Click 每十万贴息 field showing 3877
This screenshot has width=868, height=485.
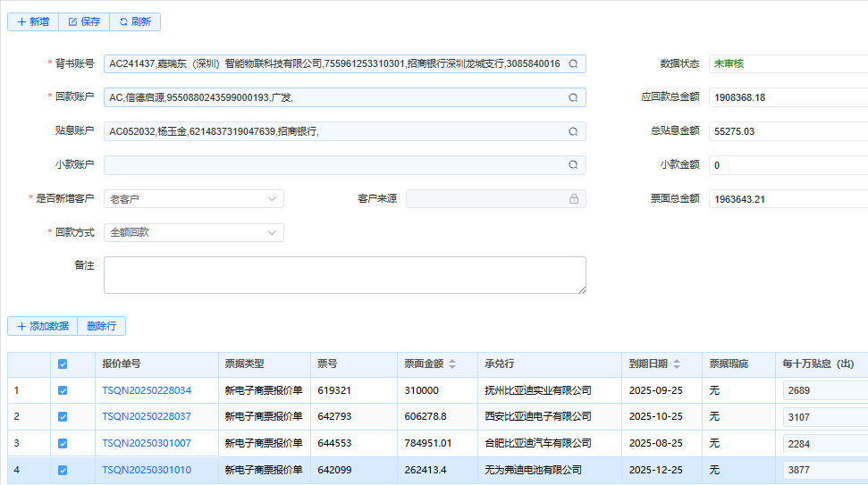point(824,471)
